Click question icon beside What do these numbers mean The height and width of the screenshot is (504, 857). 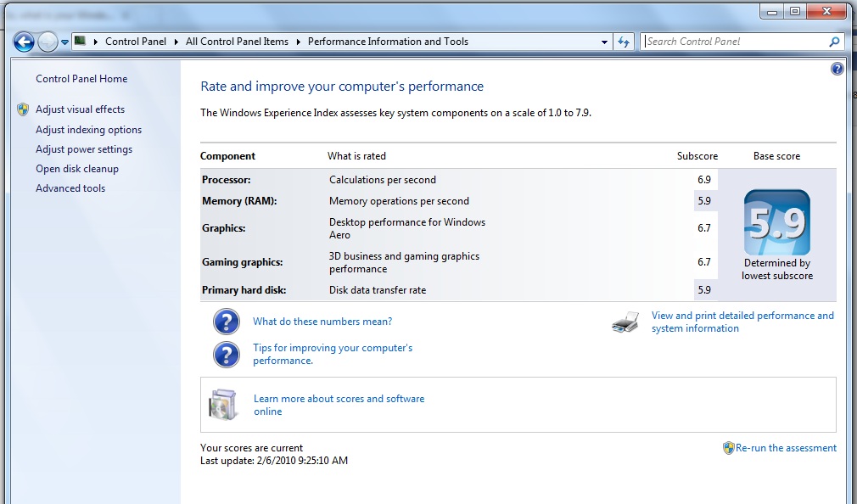pos(227,322)
